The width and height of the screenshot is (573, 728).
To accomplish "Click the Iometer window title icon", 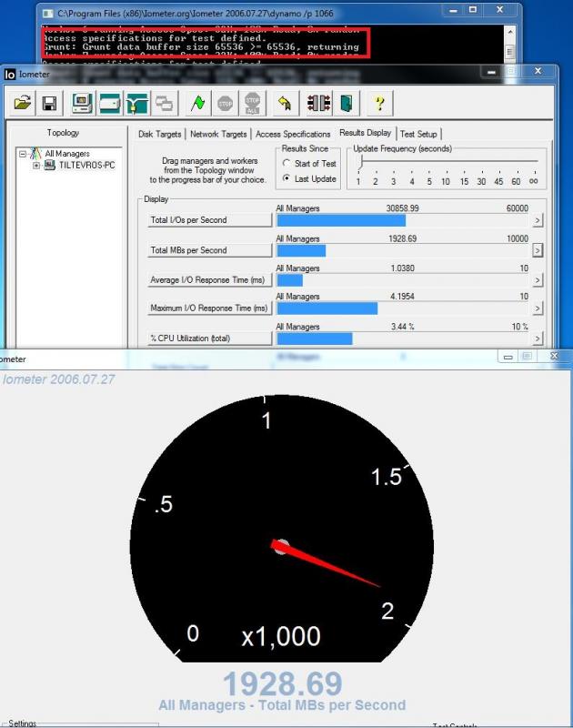I will click(x=10, y=75).
